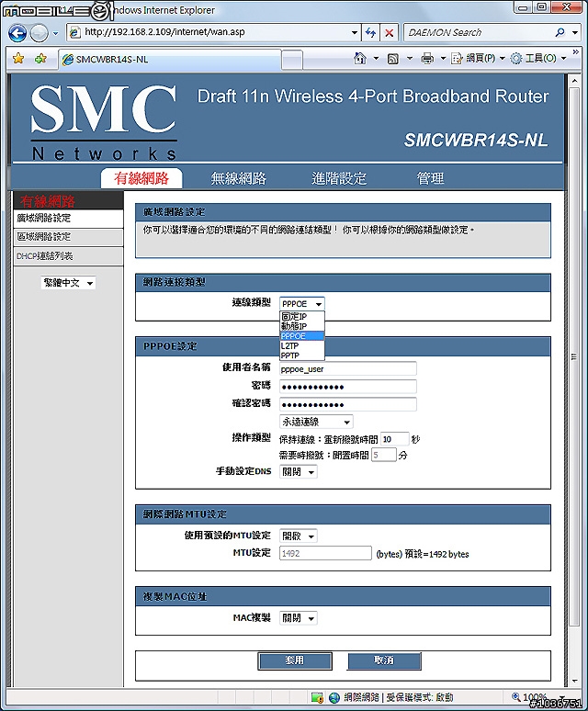Click the MTU設定 field showing 1492
This screenshot has width=588, height=711.
(325, 553)
